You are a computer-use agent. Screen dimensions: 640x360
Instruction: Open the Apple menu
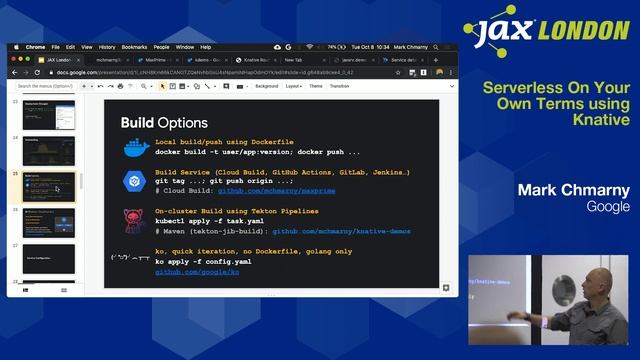[16, 47]
